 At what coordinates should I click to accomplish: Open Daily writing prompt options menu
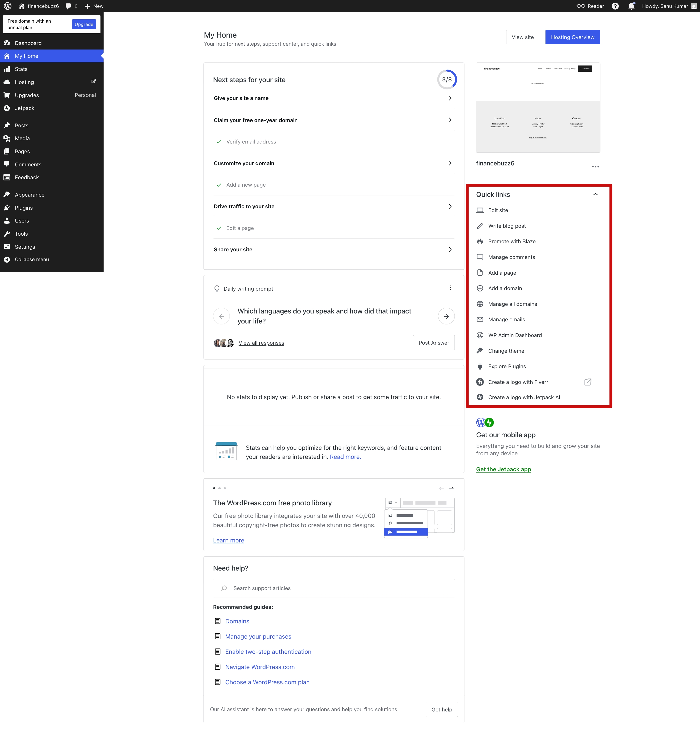coord(450,287)
